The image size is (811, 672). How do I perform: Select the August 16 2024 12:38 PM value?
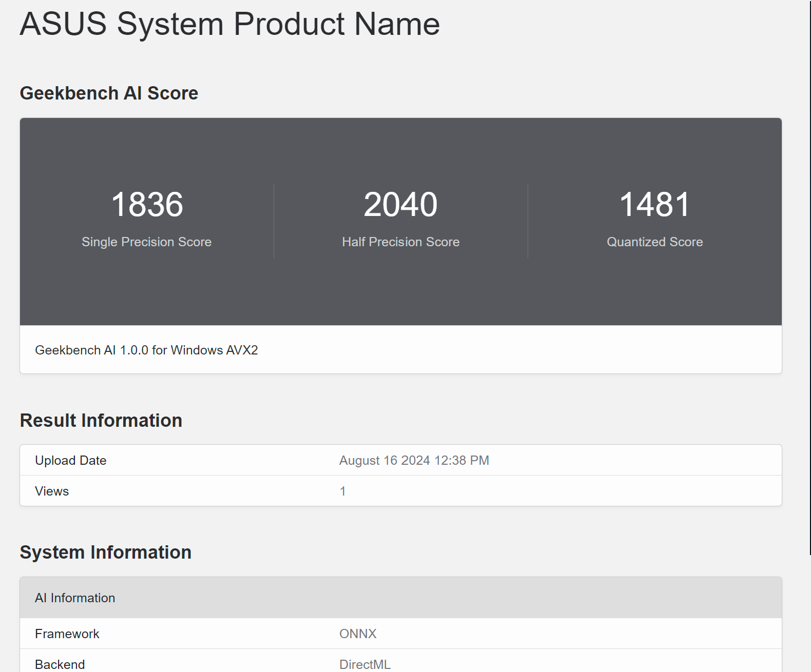pyautogui.click(x=414, y=460)
